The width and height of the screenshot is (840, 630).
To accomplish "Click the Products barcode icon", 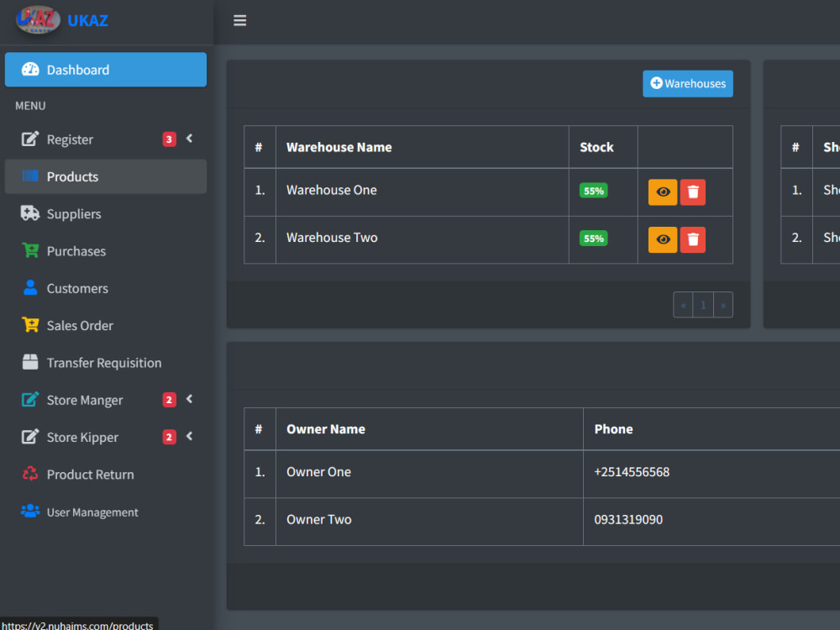I will pyautogui.click(x=30, y=176).
